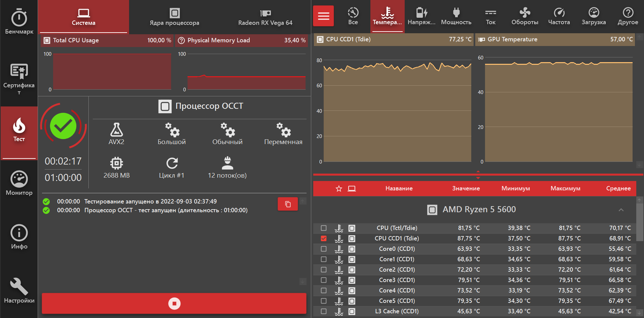Viewport: 644px width, 318px height.
Task: Select the Ток sensor tab
Action: click(490, 16)
